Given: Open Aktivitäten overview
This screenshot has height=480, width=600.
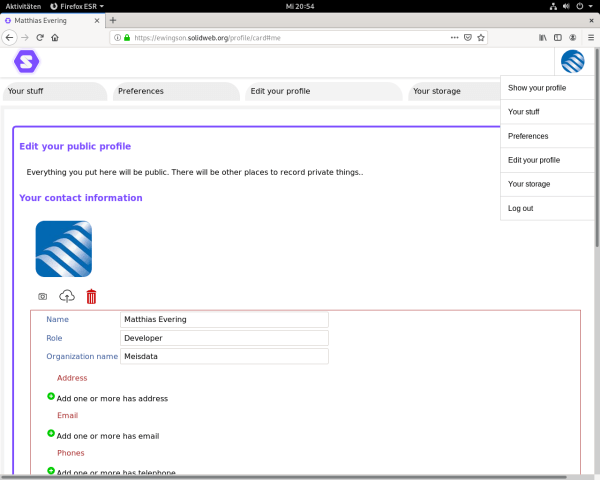Looking at the screenshot, I should click(23, 6).
